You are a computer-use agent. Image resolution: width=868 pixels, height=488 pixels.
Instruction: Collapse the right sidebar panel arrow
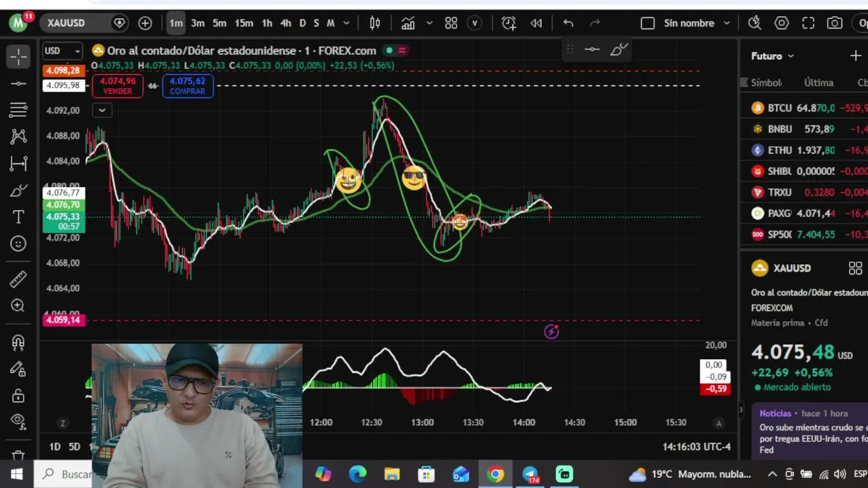click(x=741, y=410)
